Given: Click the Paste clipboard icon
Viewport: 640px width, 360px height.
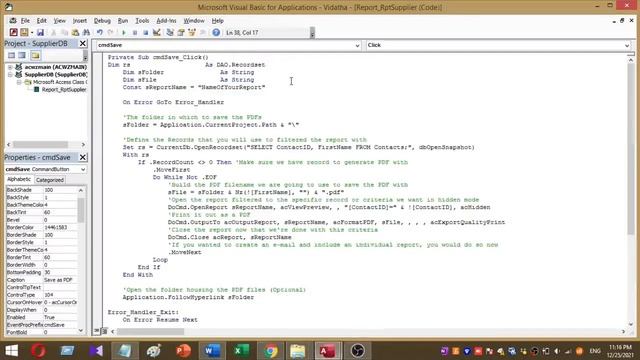Looking at the screenshot, I should 76,32.
